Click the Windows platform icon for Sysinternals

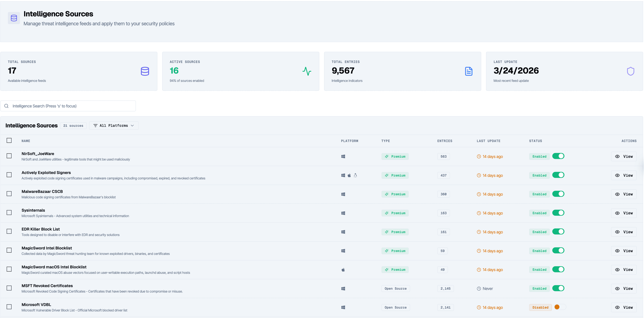point(343,213)
